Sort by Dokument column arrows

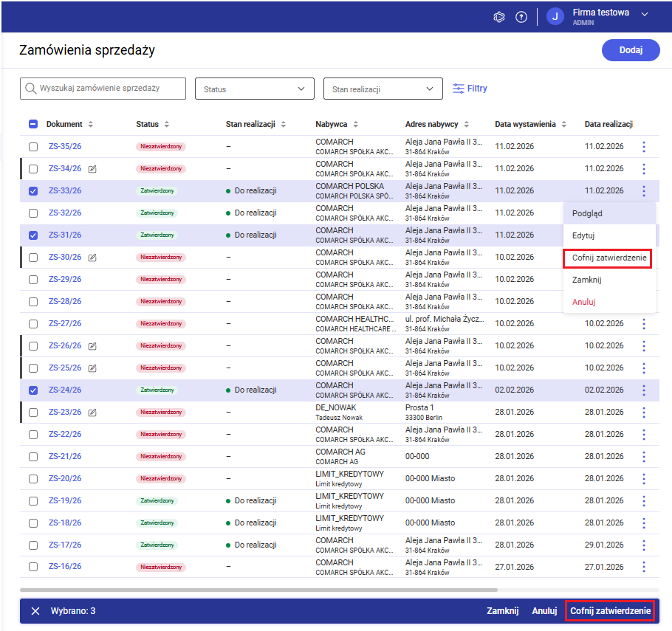[91, 125]
